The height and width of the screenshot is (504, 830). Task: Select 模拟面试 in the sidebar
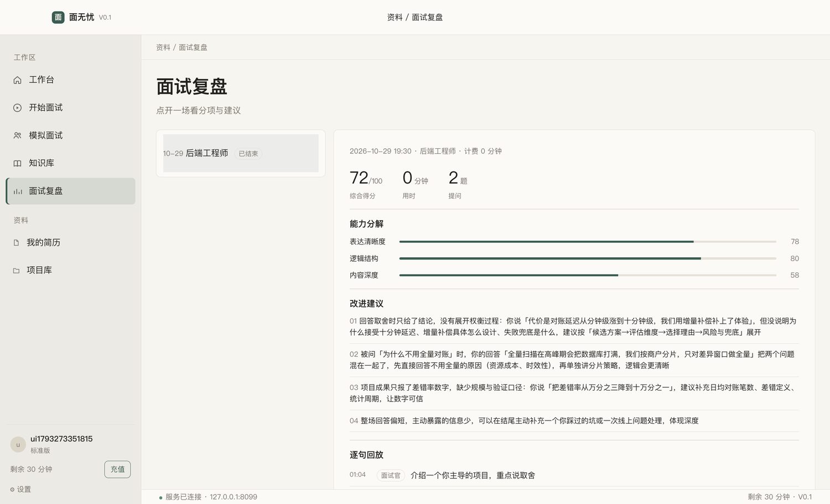(70, 136)
